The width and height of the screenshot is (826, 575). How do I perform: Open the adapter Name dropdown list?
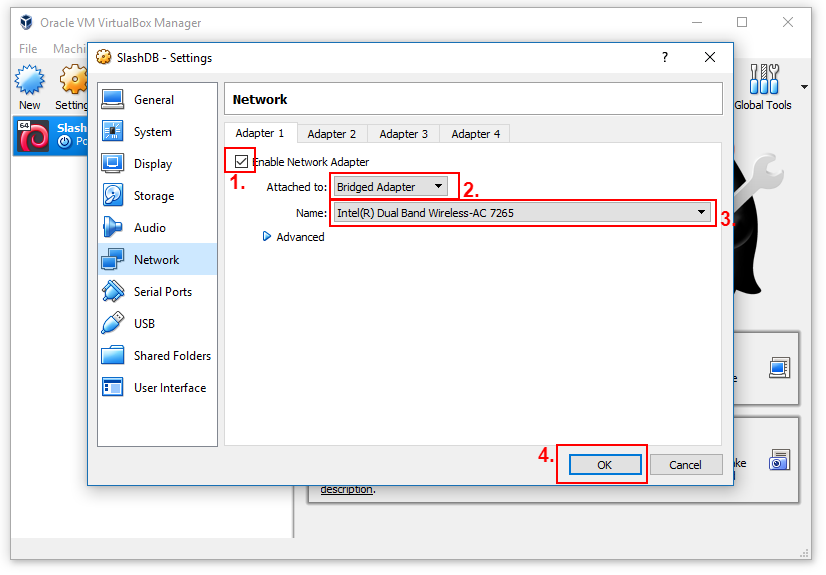pyautogui.click(x=522, y=212)
